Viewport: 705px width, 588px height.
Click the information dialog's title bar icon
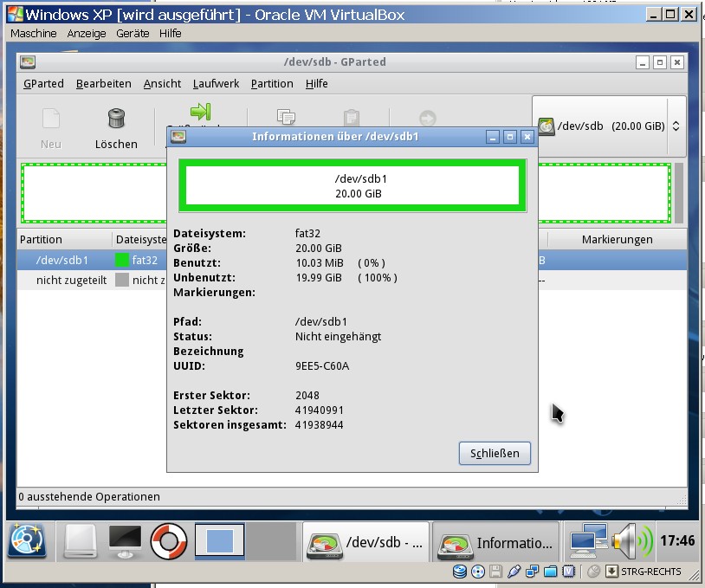[x=178, y=137]
